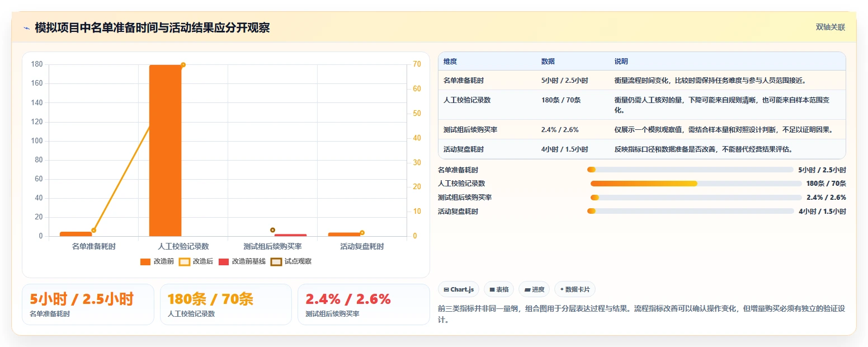Image resolution: width=868 pixels, height=347 pixels.
Task: Click left axis value 180
Action: [x=37, y=64]
